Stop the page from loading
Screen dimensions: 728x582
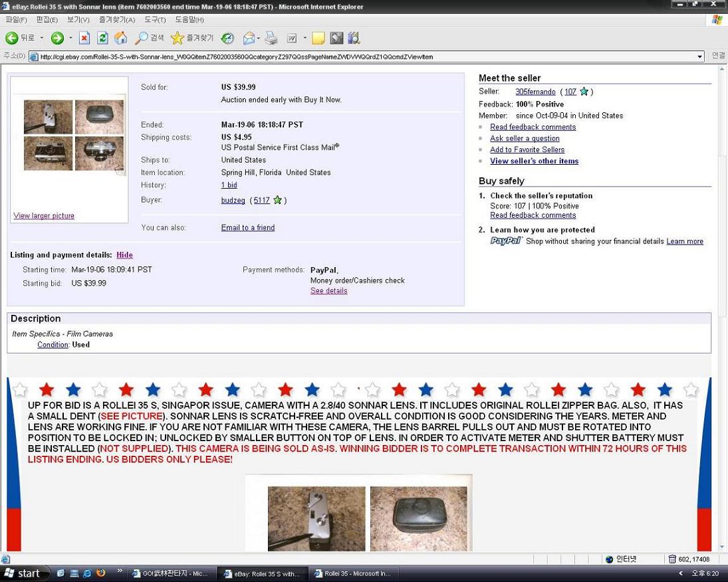(x=84, y=38)
